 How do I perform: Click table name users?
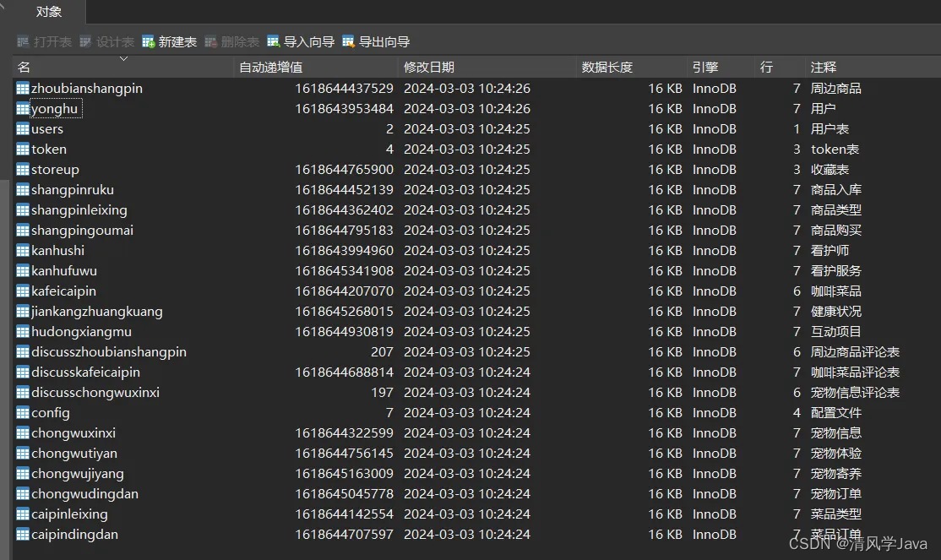(x=47, y=129)
